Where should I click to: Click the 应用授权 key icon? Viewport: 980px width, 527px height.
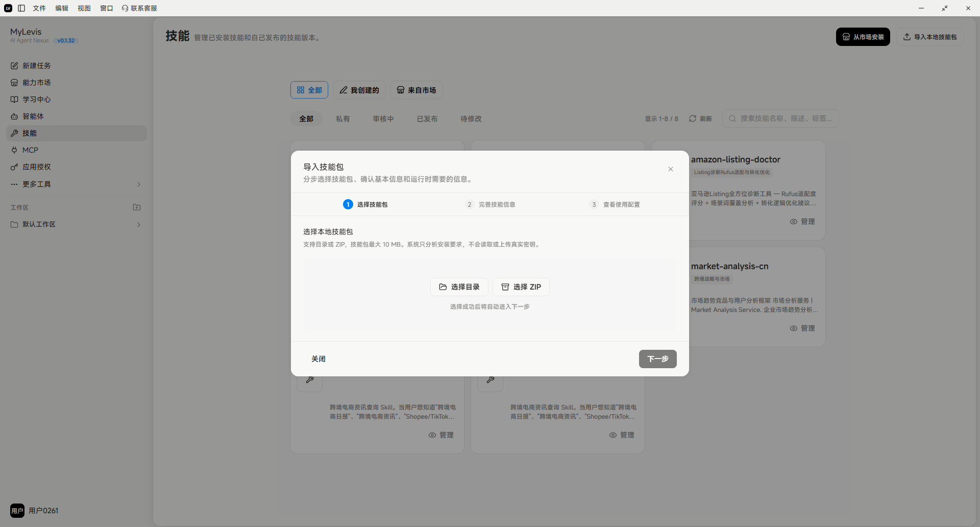(14, 167)
